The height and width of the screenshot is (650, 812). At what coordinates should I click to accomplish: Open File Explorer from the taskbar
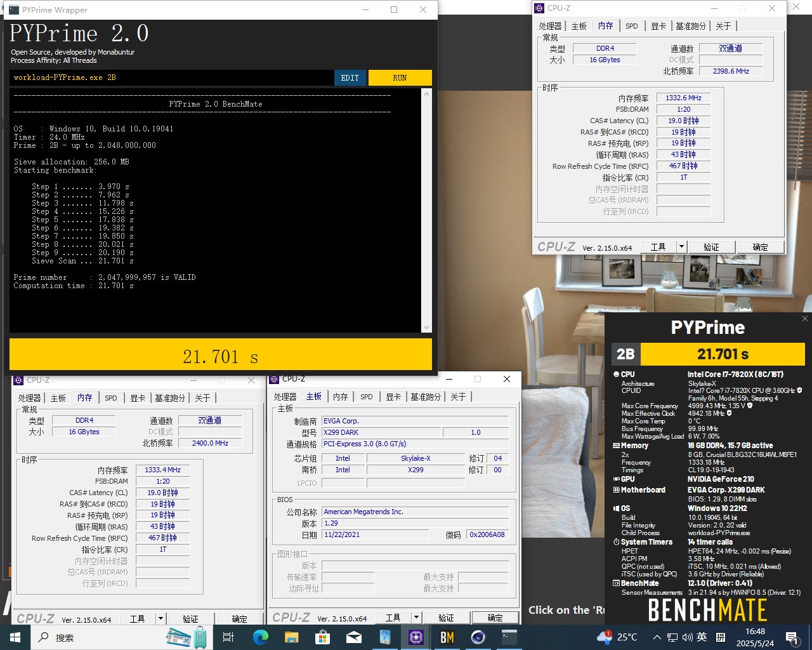(291, 637)
